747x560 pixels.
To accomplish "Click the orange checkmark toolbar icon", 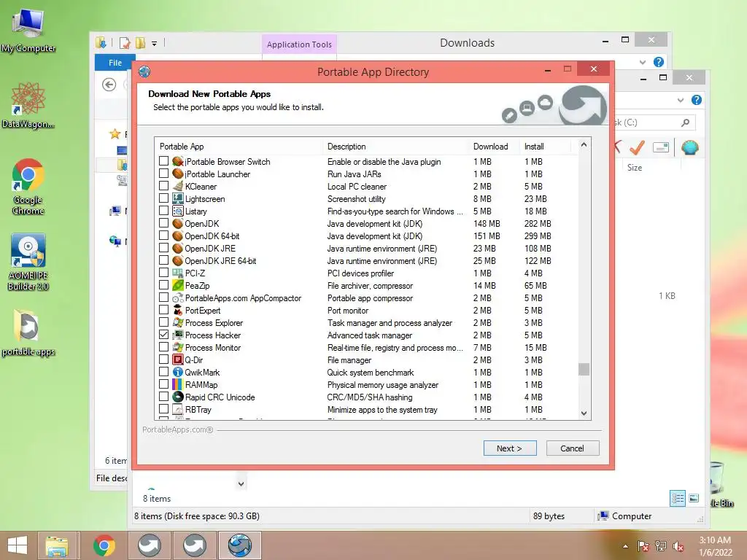I will (x=637, y=147).
